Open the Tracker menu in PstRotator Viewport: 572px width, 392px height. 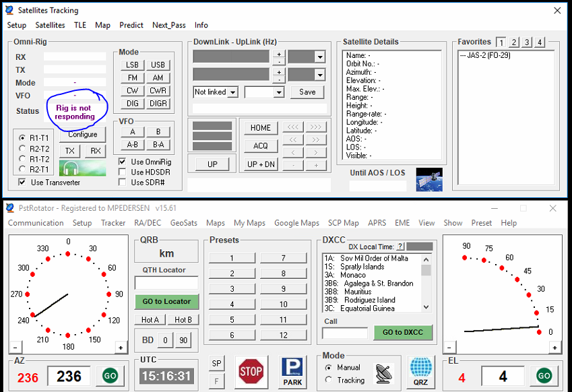click(113, 223)
